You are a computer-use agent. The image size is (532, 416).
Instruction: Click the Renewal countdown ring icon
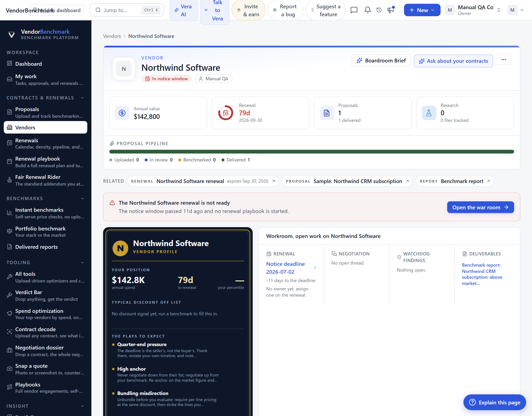(x=225, y=113)
